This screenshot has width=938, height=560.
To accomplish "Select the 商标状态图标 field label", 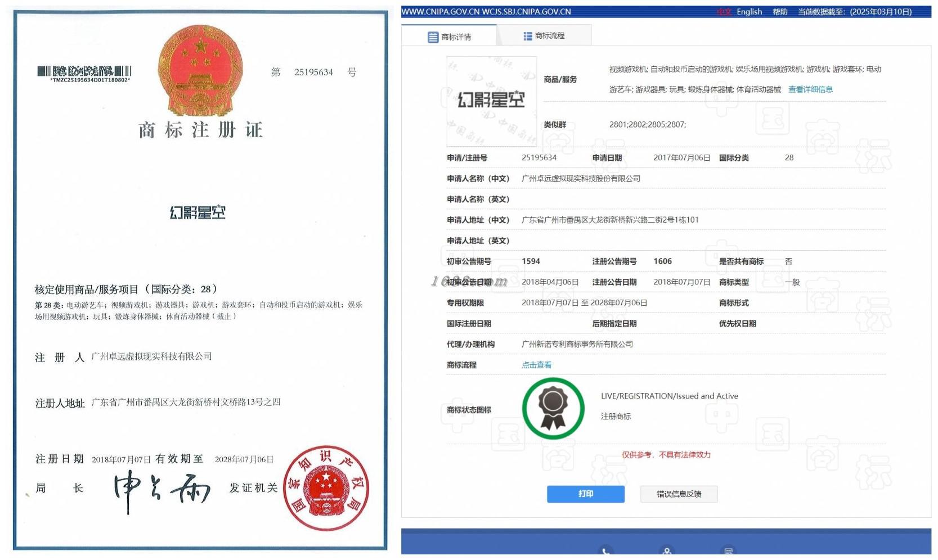I will [469, 410].
